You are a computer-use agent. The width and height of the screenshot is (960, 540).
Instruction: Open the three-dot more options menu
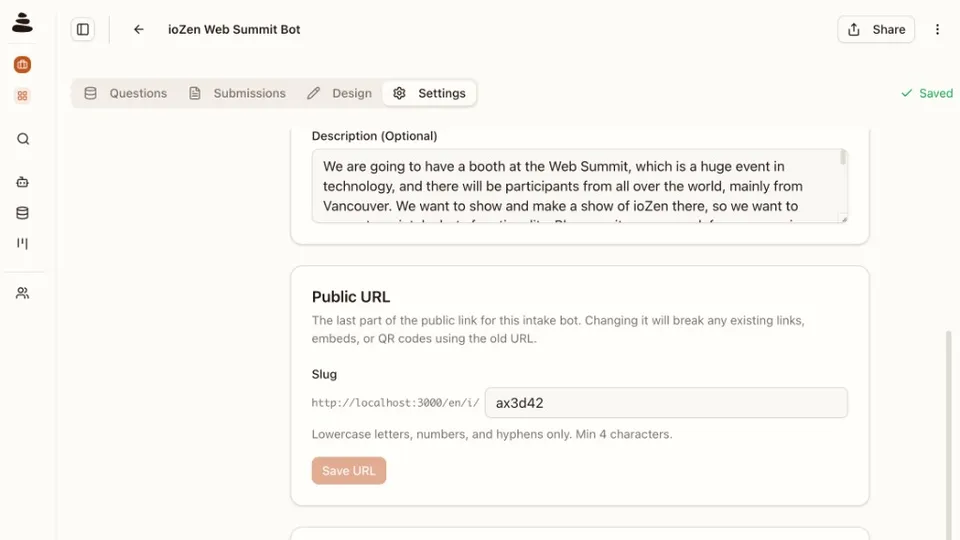(x=937, y=29)
